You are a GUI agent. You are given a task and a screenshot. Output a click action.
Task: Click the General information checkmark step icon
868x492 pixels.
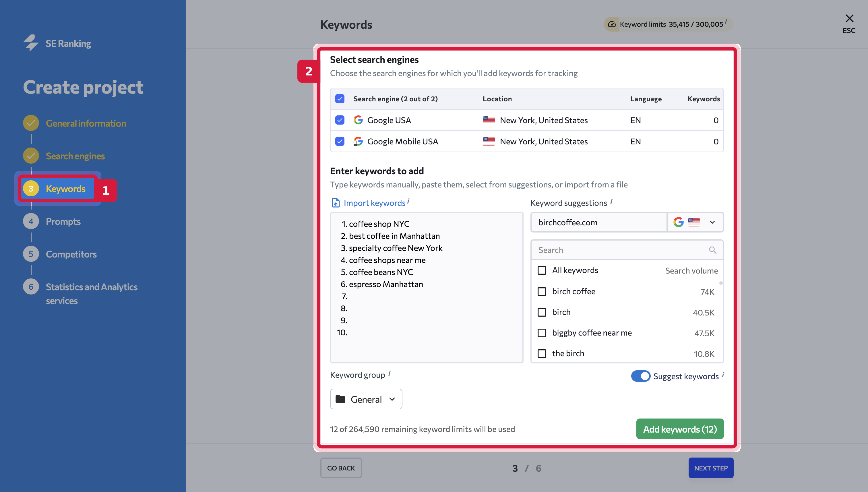coord(31,123)
